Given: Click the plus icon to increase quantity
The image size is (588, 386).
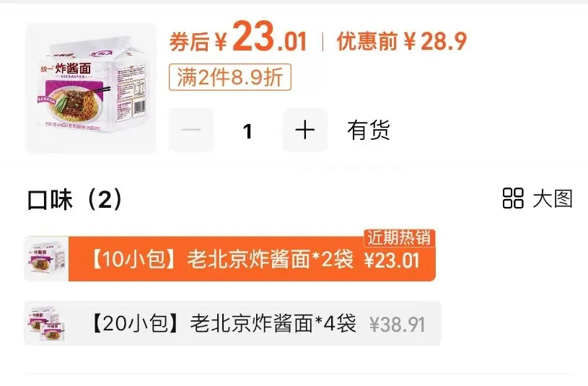Looking at the screenshot, I should point(305,130).
